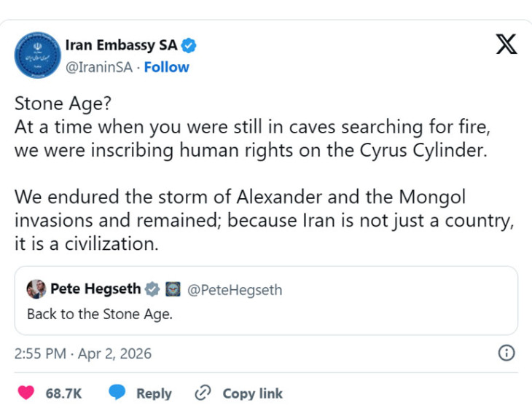Viewport: 532px width, 408px height.
Task: Open the info icon next to the timestamp
Action: coord(506,353)
